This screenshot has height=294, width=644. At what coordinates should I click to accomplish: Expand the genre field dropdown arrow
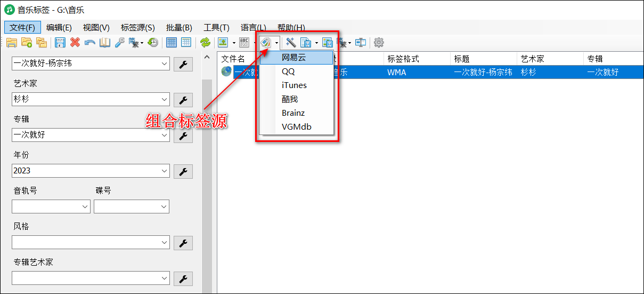pos(164,243)
